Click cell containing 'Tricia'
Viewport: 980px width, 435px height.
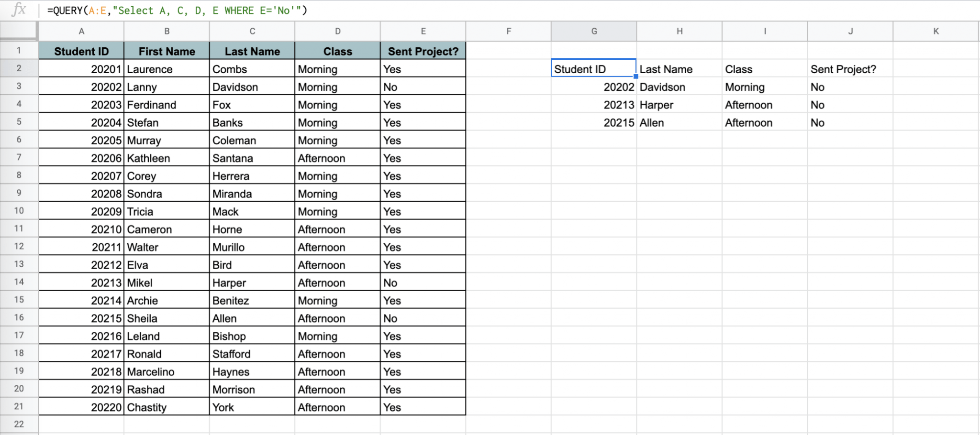[167, 211]
